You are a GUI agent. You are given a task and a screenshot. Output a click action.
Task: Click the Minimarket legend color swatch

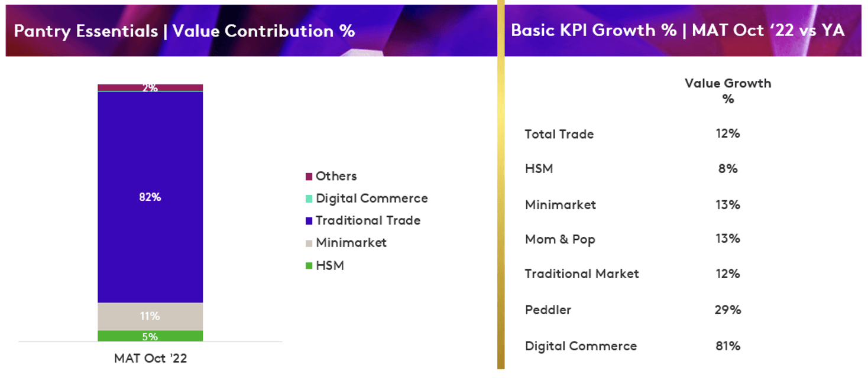click(309, 243)
